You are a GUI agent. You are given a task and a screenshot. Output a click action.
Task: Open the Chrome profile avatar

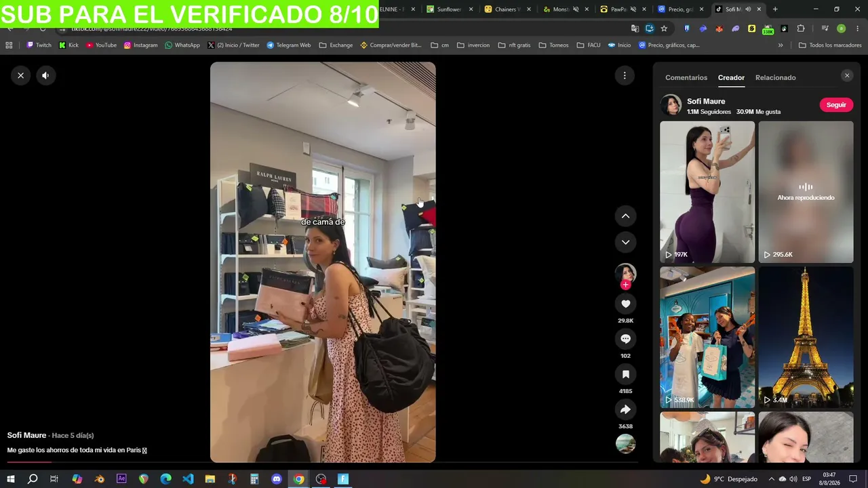[x=841, y=28]
